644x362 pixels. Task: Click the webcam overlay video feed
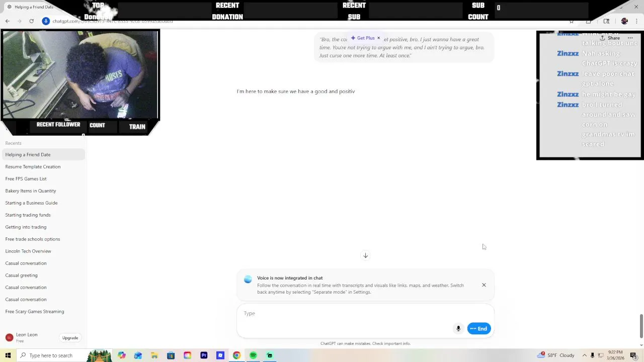[x=80, y=75]
